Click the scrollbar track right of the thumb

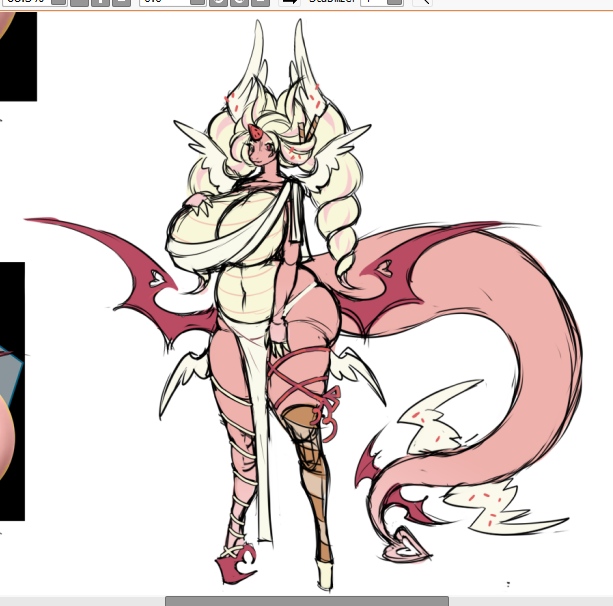point(531,601)
